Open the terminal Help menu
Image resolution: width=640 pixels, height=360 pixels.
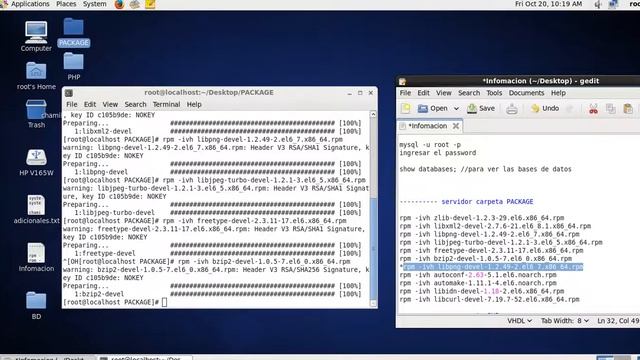pyautogui.click(x=194, y=104)
